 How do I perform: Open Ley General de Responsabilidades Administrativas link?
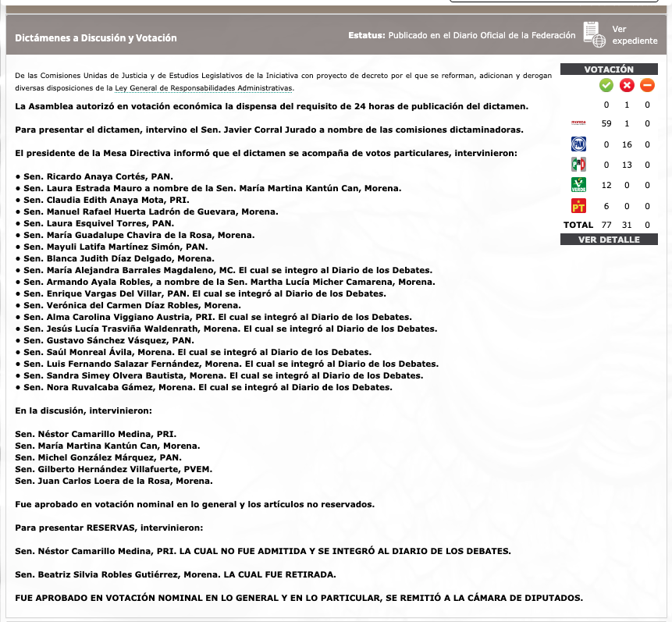204,88
